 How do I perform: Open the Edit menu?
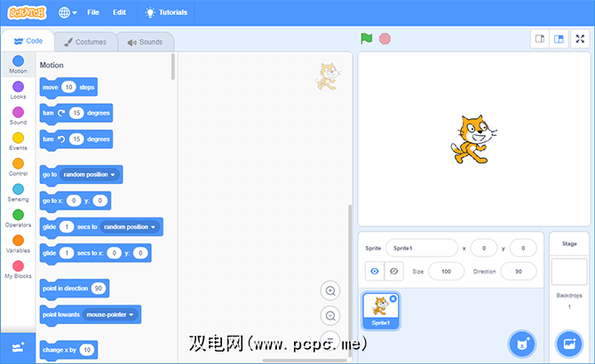(119, 12)
